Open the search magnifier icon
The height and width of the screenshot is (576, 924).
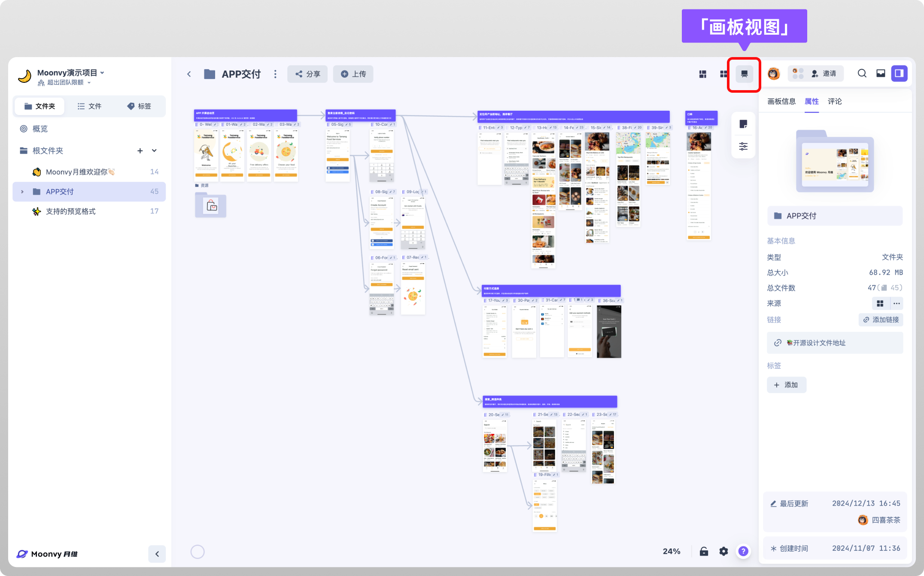[862, 73]
